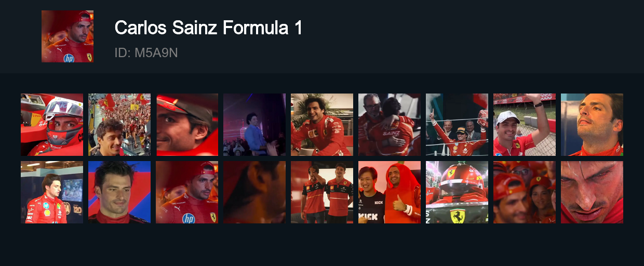Open close-up face thumbnail with teal background

pos(592,125)
